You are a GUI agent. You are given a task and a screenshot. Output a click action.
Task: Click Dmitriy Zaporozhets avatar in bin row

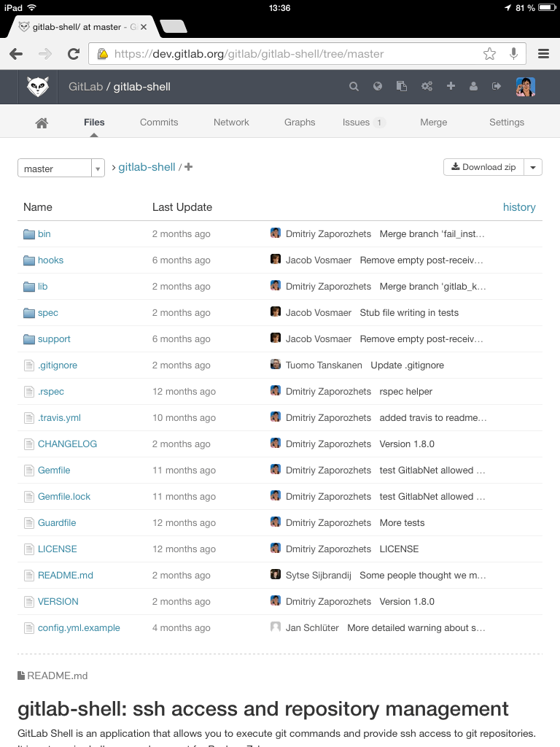[x=275, y=233]
